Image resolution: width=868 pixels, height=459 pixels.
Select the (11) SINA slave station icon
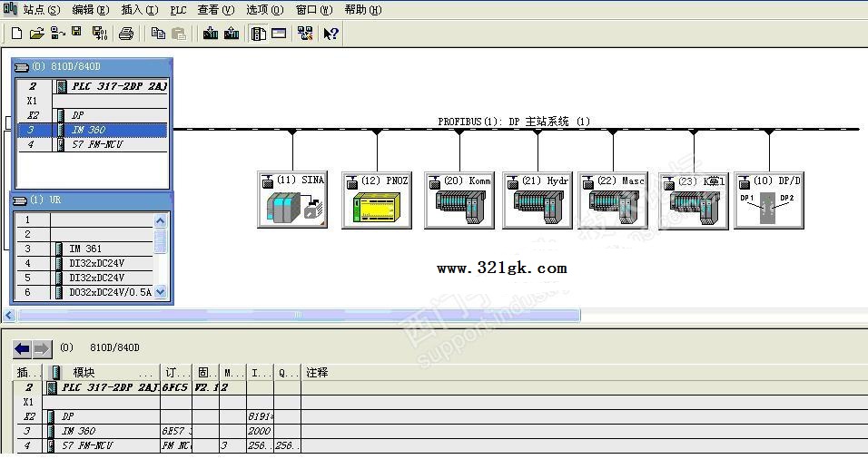[292, 200]
